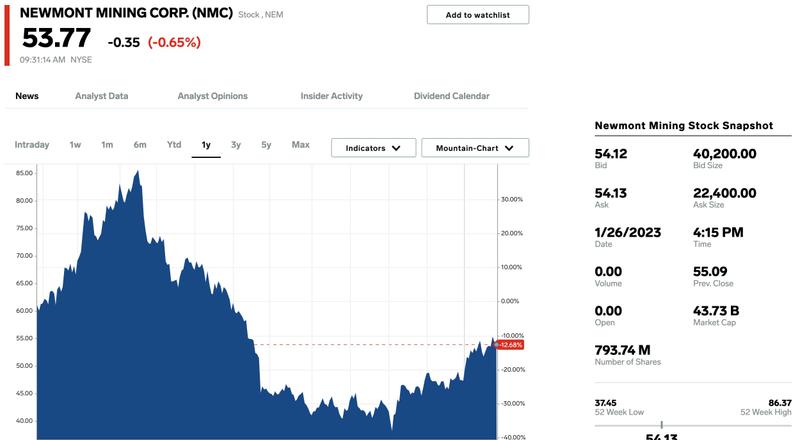Click the time 4:15 PM
800x440 pixels.
point(718,232)
